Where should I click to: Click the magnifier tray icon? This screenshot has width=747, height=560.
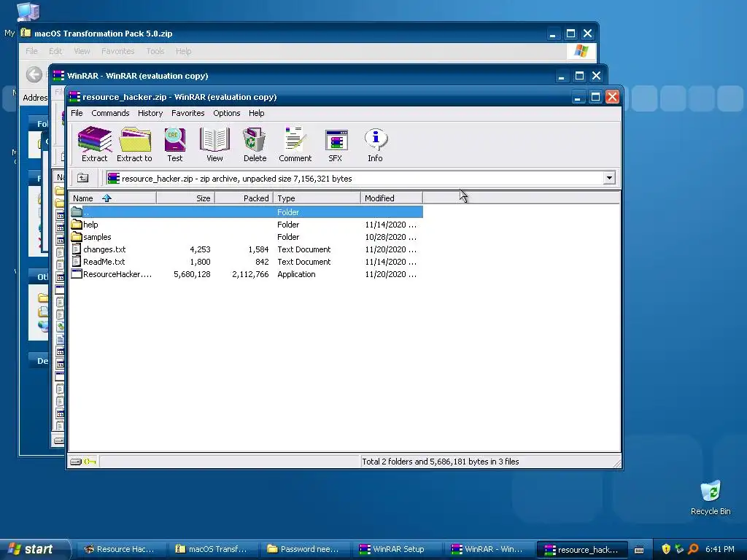pyautogui.click(x=694, y=549)
